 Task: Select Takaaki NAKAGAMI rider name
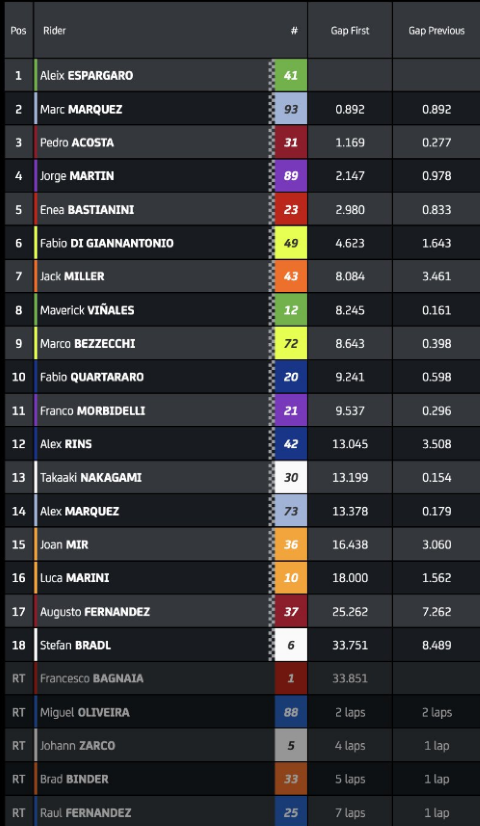point(91,477)
